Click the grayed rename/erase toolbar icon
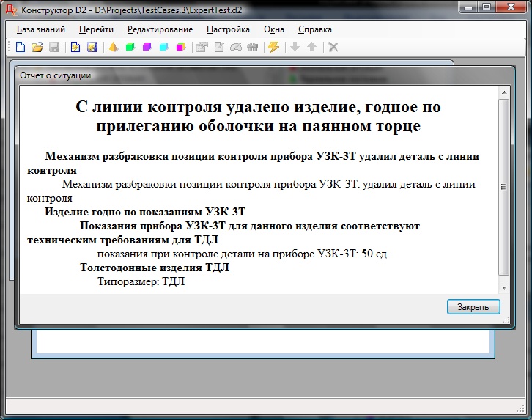This screenshot has height=420, width=532. coord(236,47)
